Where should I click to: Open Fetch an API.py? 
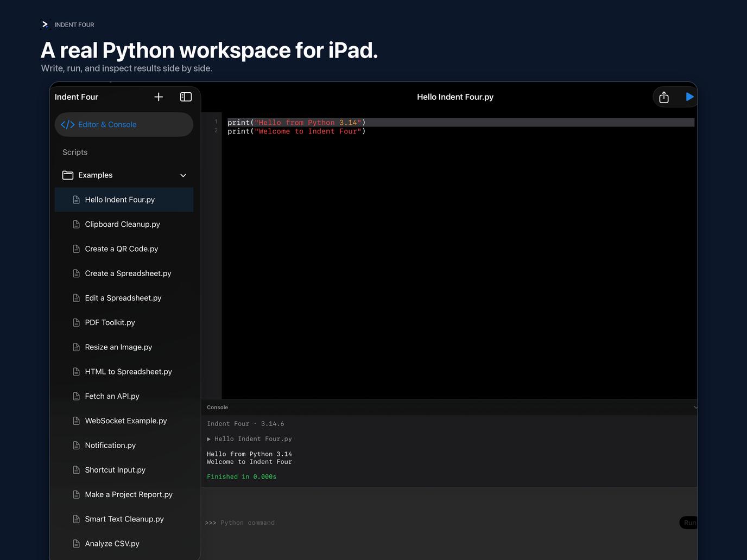click(124, 396)
